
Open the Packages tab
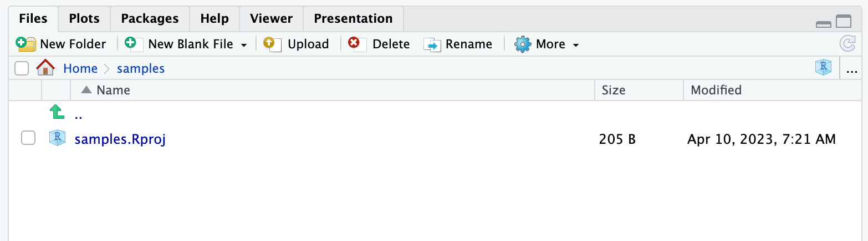tap(150, 18)
